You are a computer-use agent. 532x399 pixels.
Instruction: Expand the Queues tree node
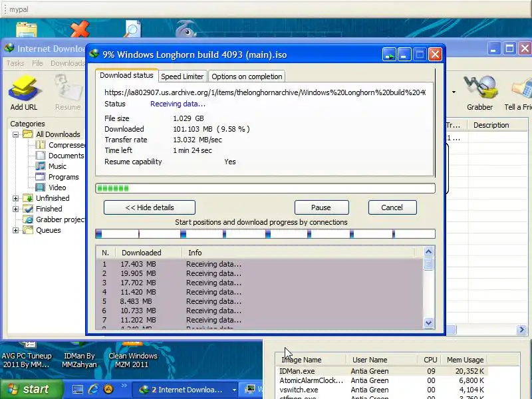click(15, 230)
